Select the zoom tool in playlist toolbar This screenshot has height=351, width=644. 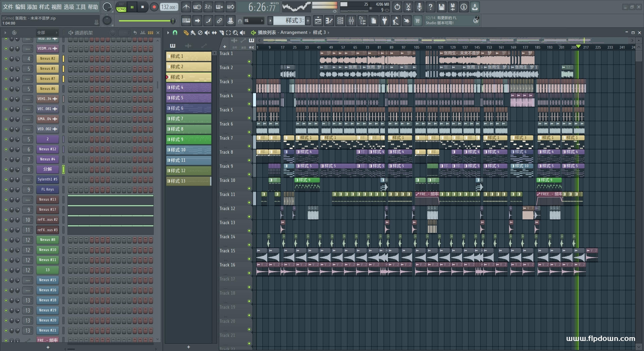235,33
